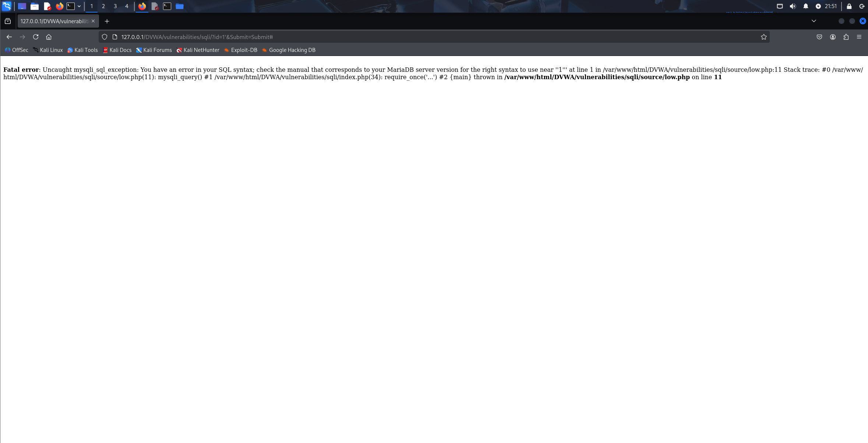The width and height of the screenshot is (868, 443).
Task: Open a new browser tab
Action: (107, 21)
